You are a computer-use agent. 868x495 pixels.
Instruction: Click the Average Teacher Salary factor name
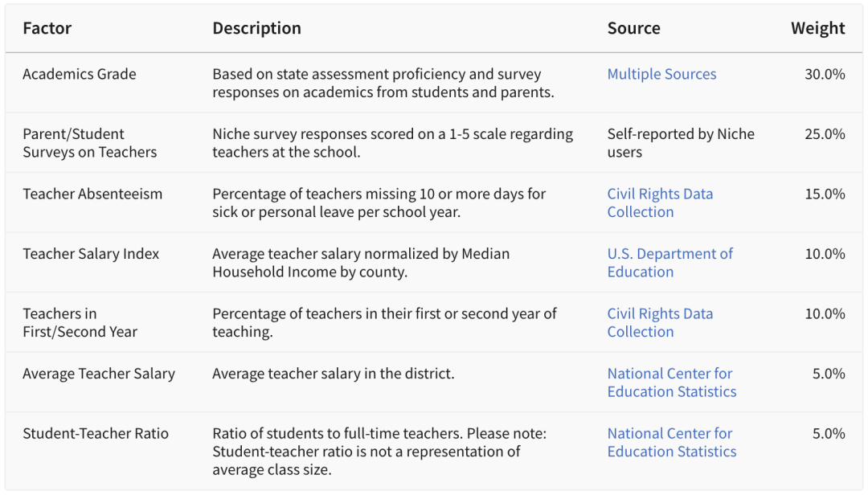click(x=99, y=374)
